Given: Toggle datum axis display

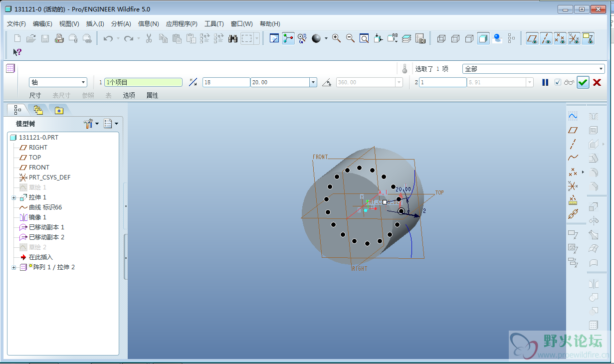Looking at the screenshot, I should (x=546, y=38).
